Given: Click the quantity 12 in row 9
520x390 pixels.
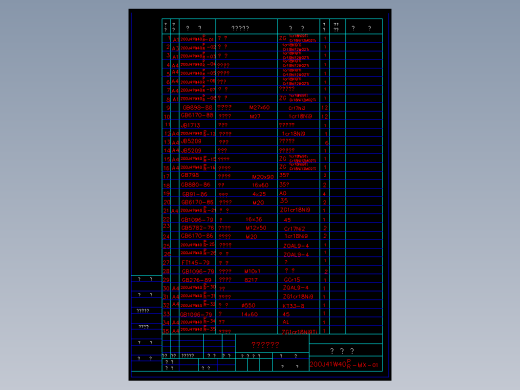Looking at the screenshot, I should tap(325, 108).
